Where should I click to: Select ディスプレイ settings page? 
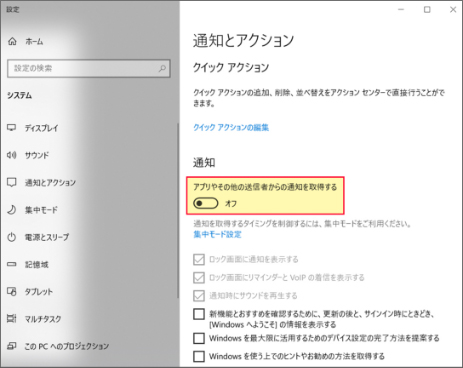[x=42, y=128]
